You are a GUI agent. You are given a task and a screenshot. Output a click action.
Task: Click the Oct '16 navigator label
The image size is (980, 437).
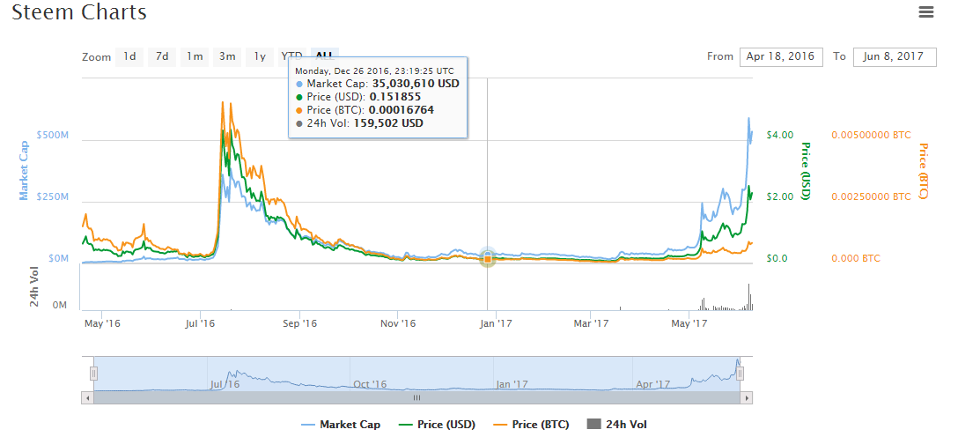pos(370,384)
